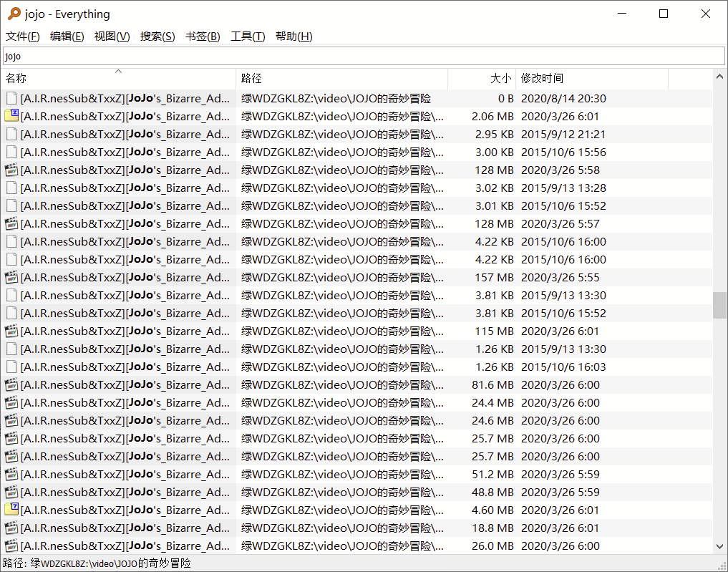
Task: Sort by the 名称 column header
Action: click(x=118, y=79)
